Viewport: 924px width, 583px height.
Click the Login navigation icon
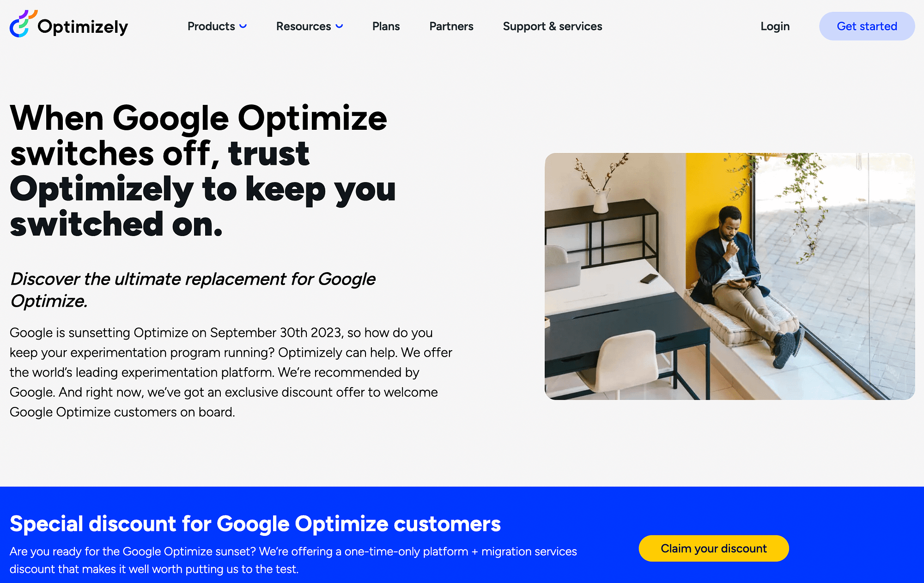[774, 26]
